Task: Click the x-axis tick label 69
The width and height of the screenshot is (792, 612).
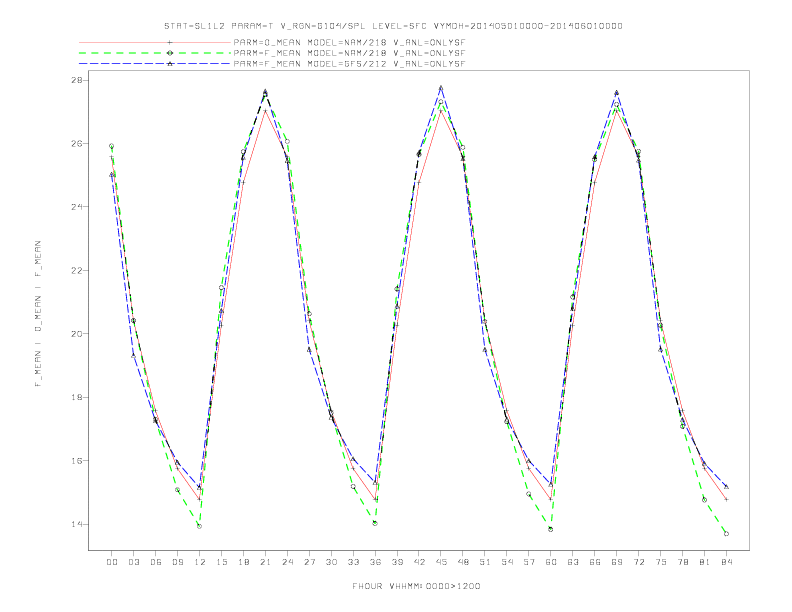Action: pyautogui.click(x=617, y=562)
